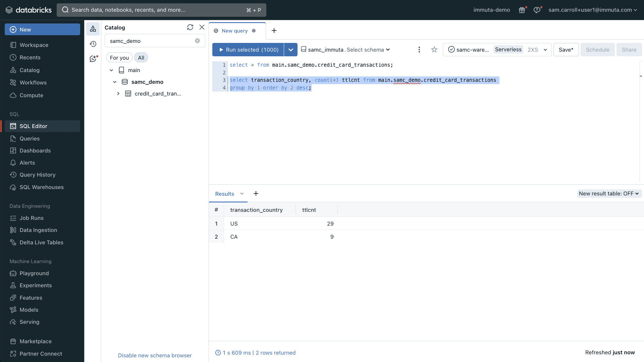
Task: Clear the samc_demo catalog search field
Action: (x=197, y=41)
